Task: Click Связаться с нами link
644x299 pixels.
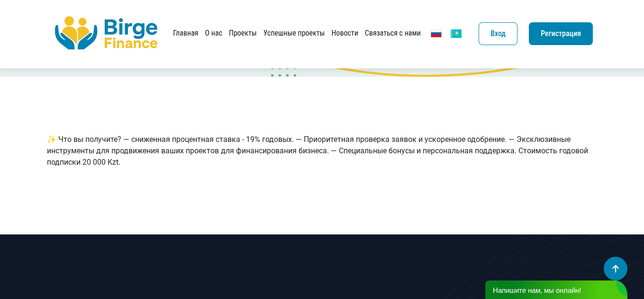Action: 392,33
